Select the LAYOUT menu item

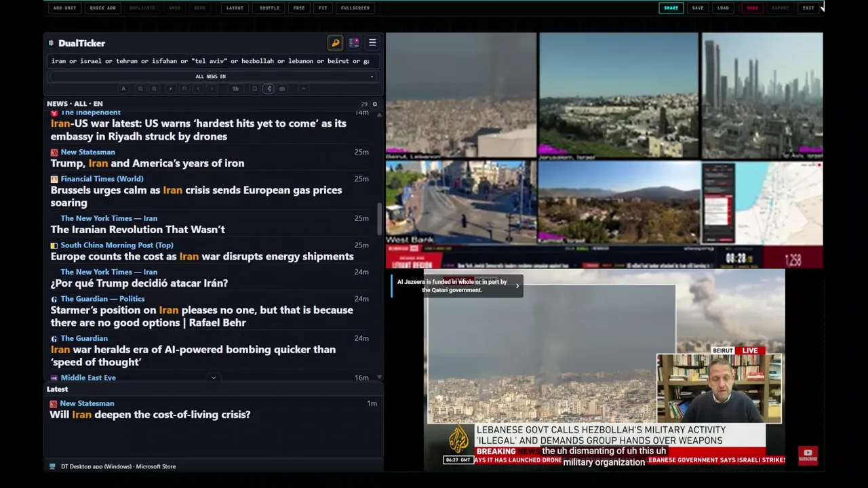point(235,8)
